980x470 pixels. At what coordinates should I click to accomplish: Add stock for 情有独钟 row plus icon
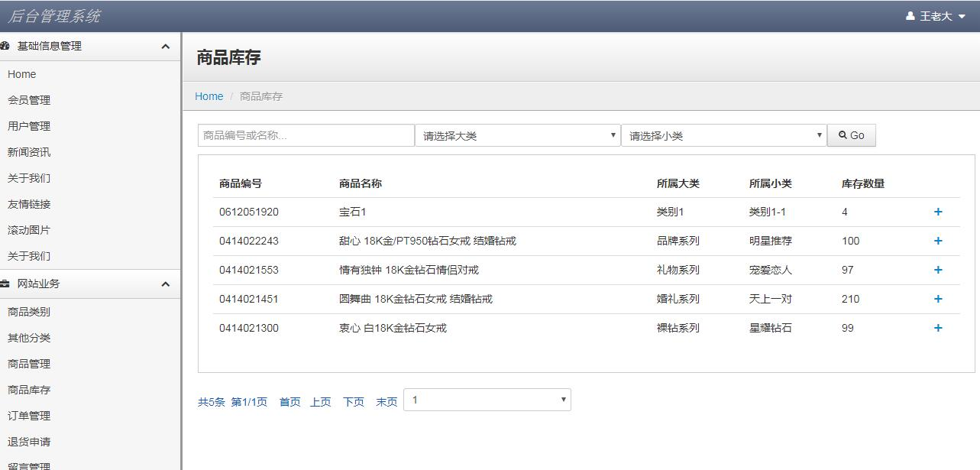pos(938,270)
